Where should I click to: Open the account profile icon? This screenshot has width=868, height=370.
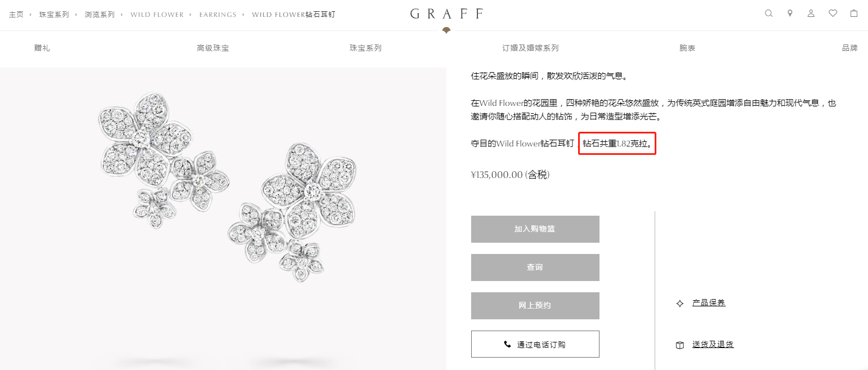(811, 14)
